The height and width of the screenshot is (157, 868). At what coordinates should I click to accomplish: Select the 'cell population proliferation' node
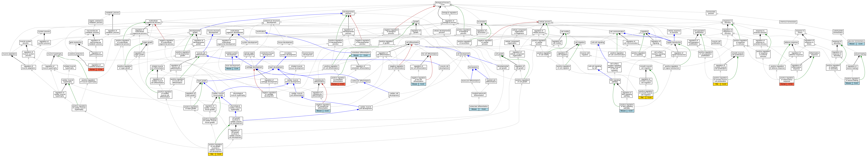699,32
